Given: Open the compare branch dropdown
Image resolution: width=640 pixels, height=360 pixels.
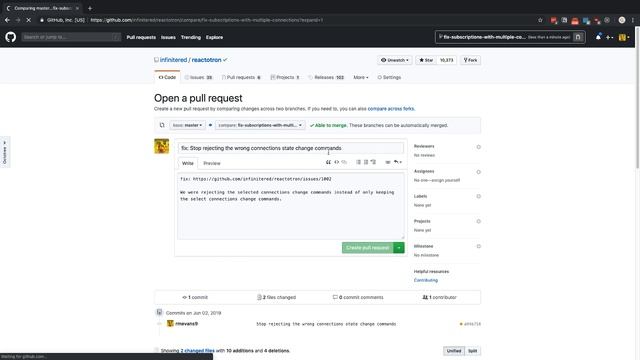Looking at the screenshot, I should pyautogui.click(x=260, y=125).
